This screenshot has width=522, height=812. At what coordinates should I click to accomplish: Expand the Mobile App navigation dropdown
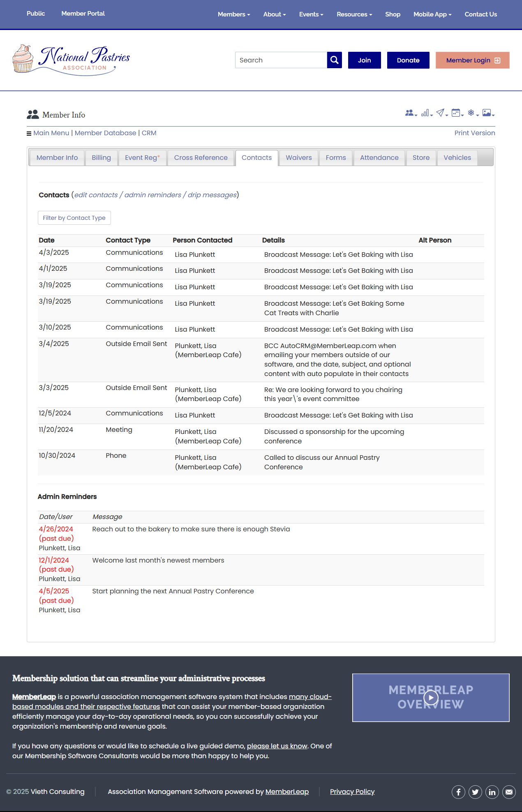tap(432, 14)
